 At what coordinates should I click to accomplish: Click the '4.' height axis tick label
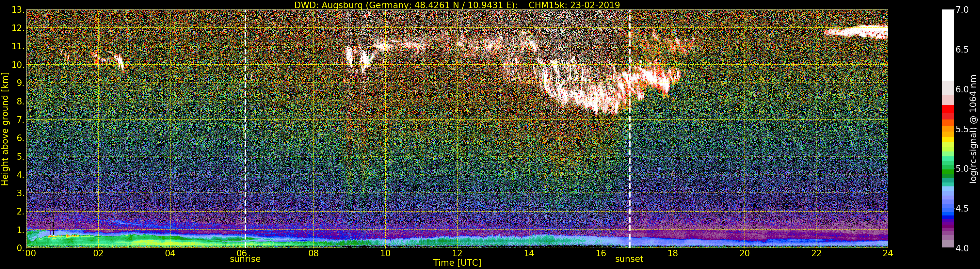click(21, 174)
